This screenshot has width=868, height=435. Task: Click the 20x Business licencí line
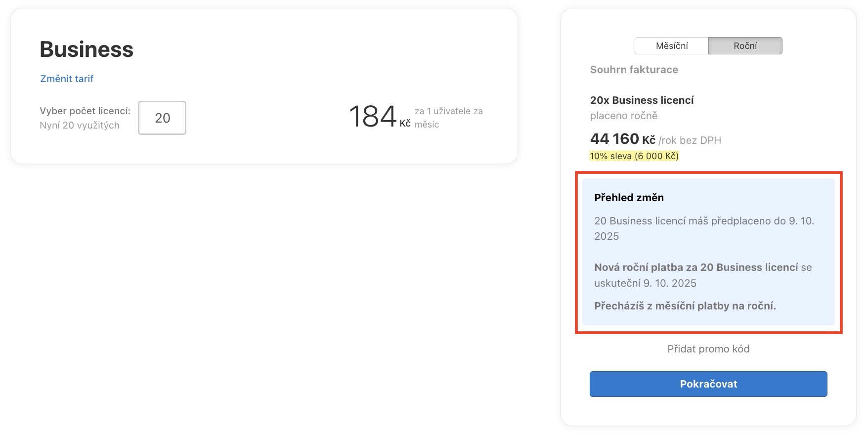click(642, 100)
